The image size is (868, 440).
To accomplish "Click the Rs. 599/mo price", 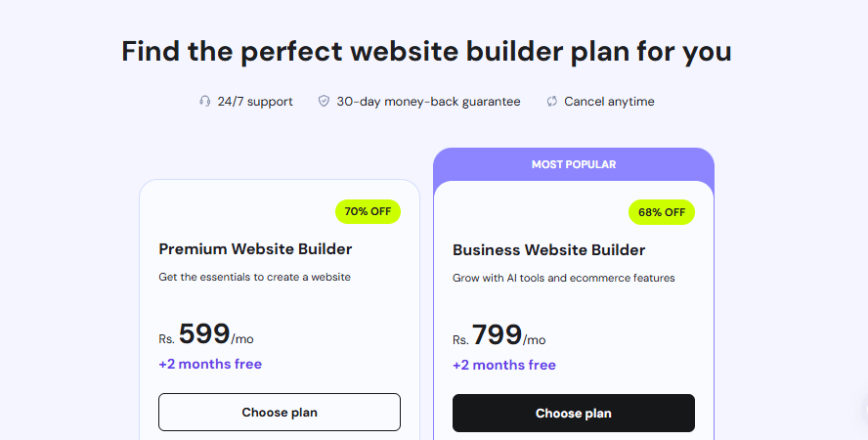I will click(x=206, y=335).
